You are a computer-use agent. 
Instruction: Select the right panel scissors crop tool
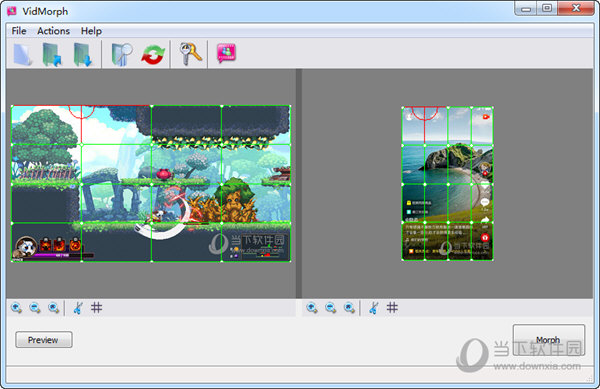(374, 308)
